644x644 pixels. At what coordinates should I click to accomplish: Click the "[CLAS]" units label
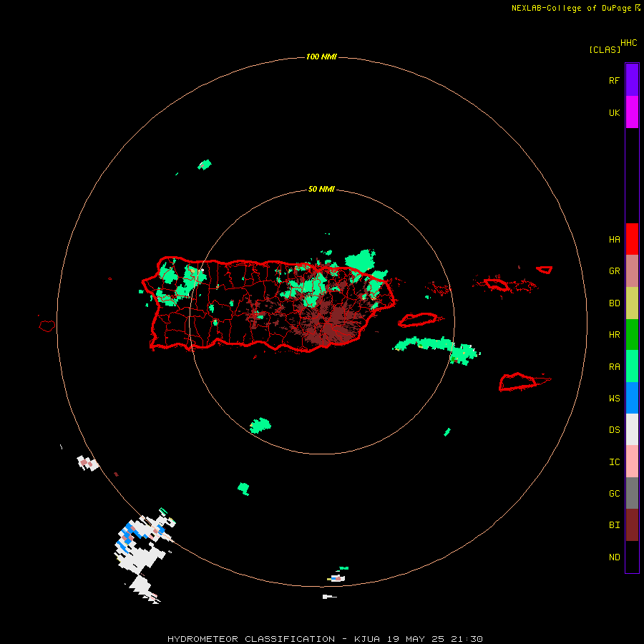(x=605, y=49)
